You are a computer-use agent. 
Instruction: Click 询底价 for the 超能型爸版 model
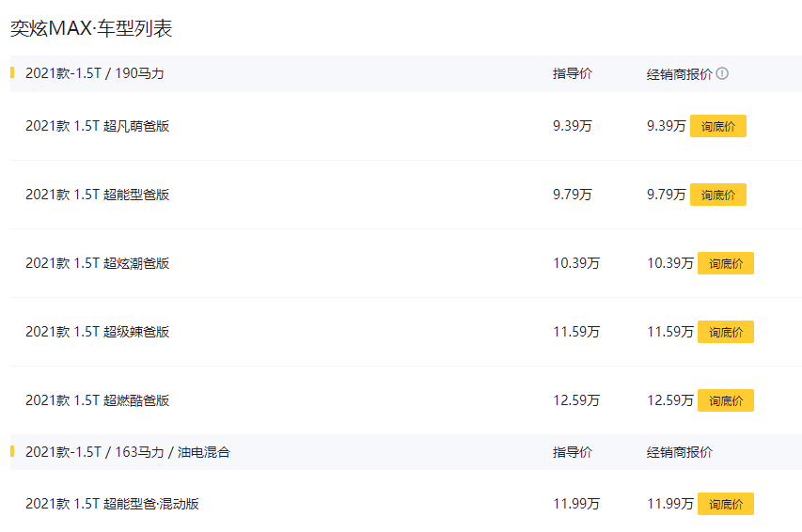718,195
